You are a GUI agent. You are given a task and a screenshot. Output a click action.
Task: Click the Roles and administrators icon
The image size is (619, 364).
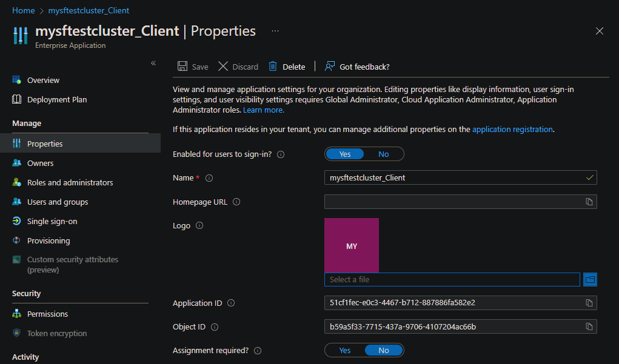[16, 182]
